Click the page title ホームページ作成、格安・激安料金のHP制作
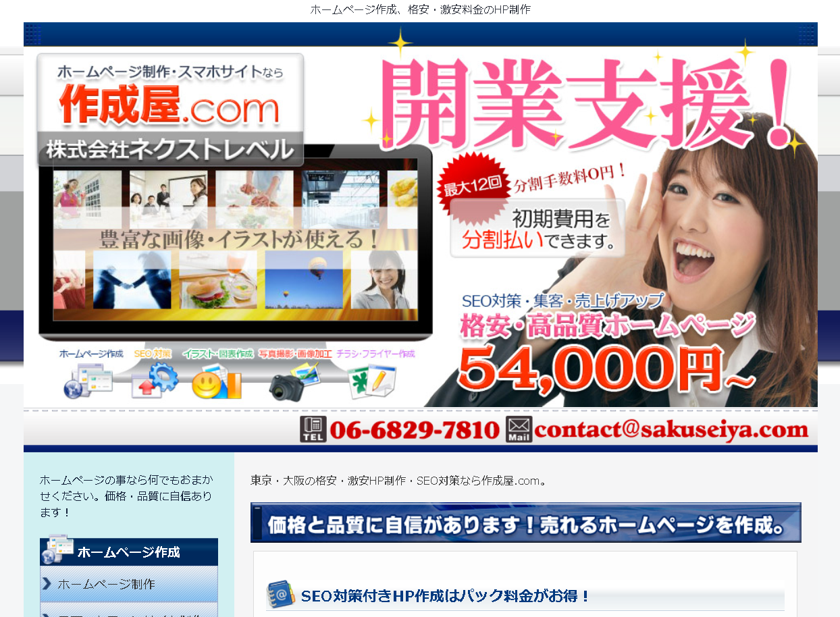 pos(420,10)
